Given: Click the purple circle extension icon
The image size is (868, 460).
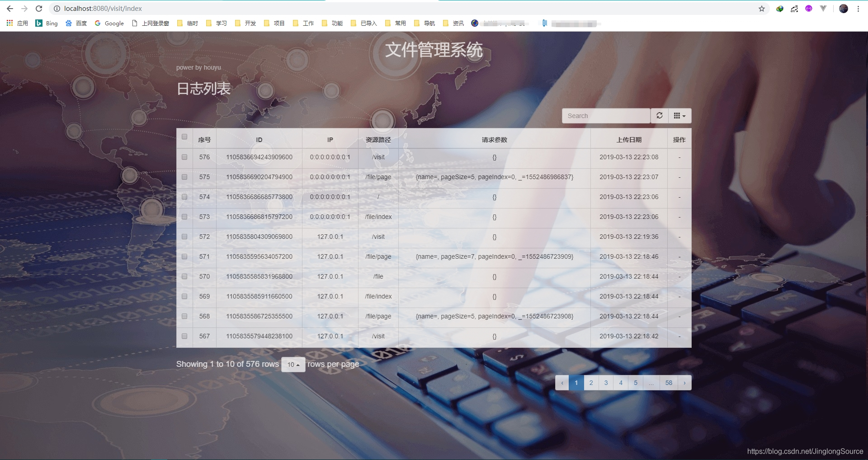Looking at the screenshot, I should [x=809, y=9].
